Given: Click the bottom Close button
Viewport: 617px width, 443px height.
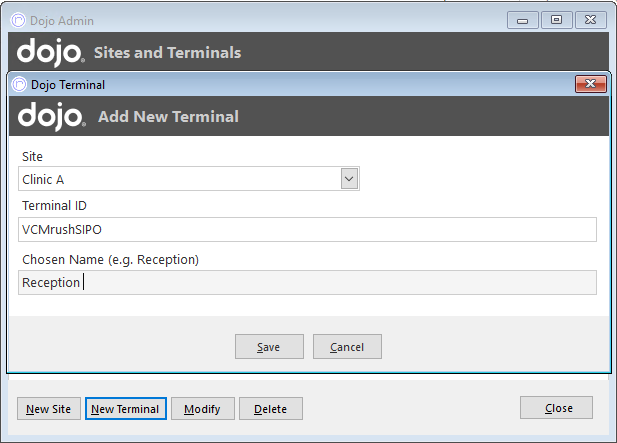Looking at the screenshot, I should (556, 408).
